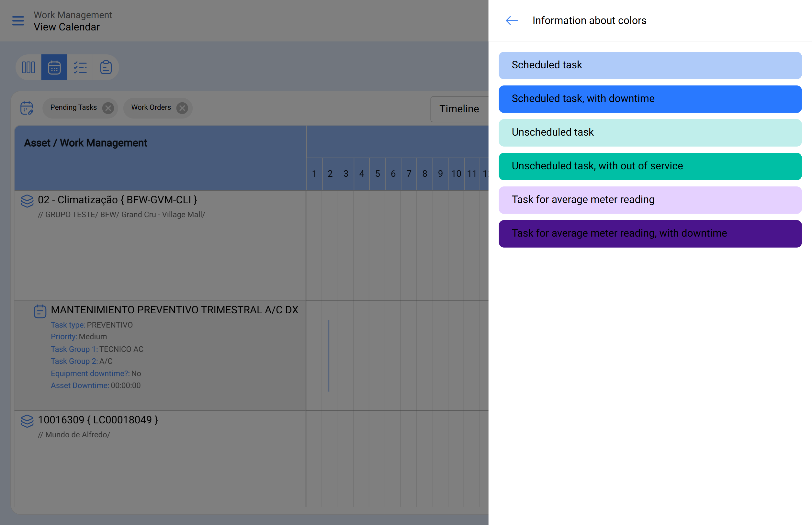Switch to the columns board view
This screenshot has width=812, height=525.
click(x=28, y=68)
